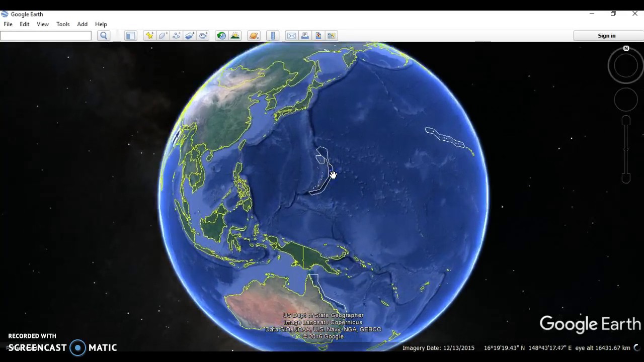The image size is (644, 362).
Task: Click the Google Earth title bar icon
Action: [x=5, y=14]
